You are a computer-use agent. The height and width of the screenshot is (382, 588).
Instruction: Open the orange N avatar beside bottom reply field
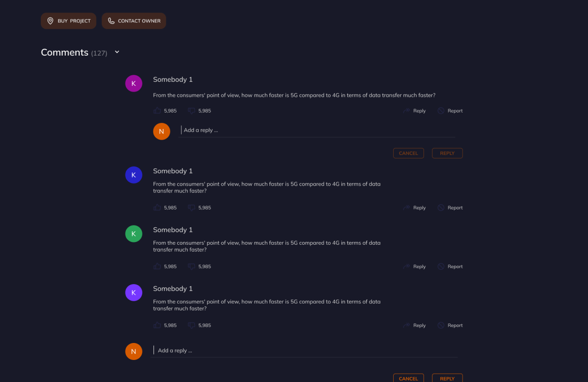pyautogui.click(x=134, y=352)
